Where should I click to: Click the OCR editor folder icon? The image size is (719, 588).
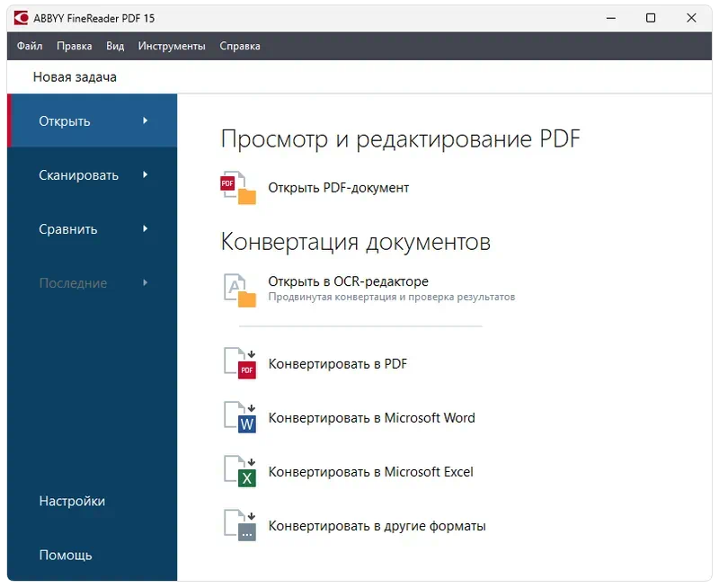pos(239,290)
